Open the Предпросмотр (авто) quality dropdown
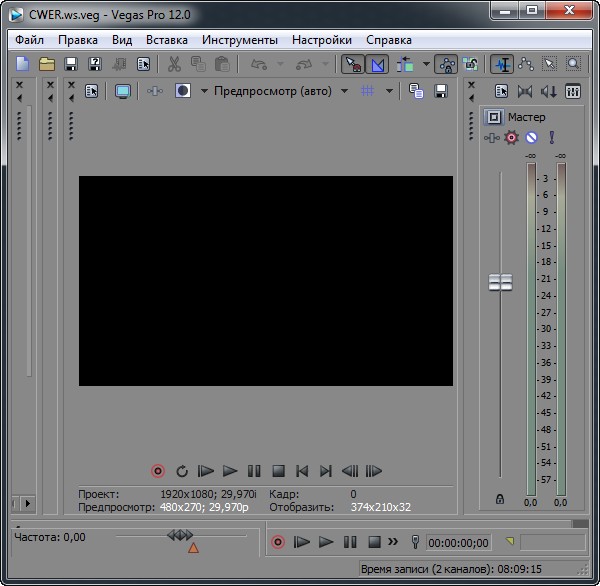 pyautogui.click(x=275, y=91)
